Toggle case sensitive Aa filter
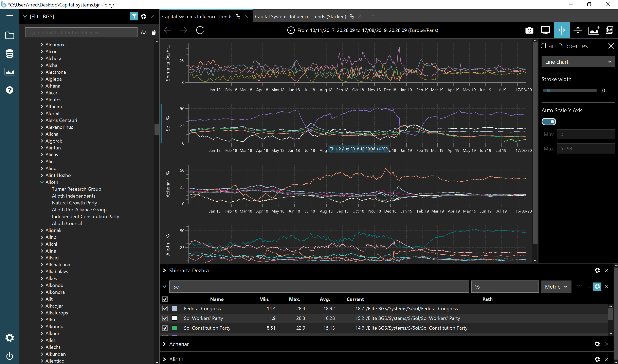The height and width of the screenshot is (364, 618). pos(144,32)
